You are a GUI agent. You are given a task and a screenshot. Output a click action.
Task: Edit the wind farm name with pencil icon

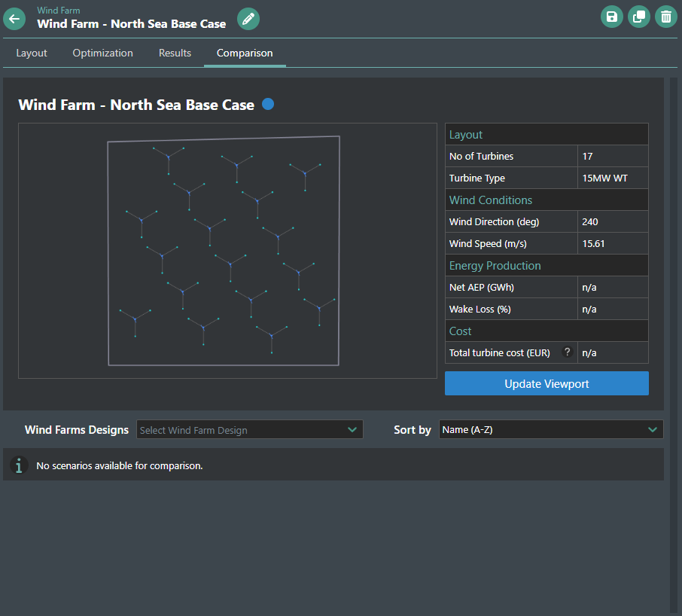(248, 19)
